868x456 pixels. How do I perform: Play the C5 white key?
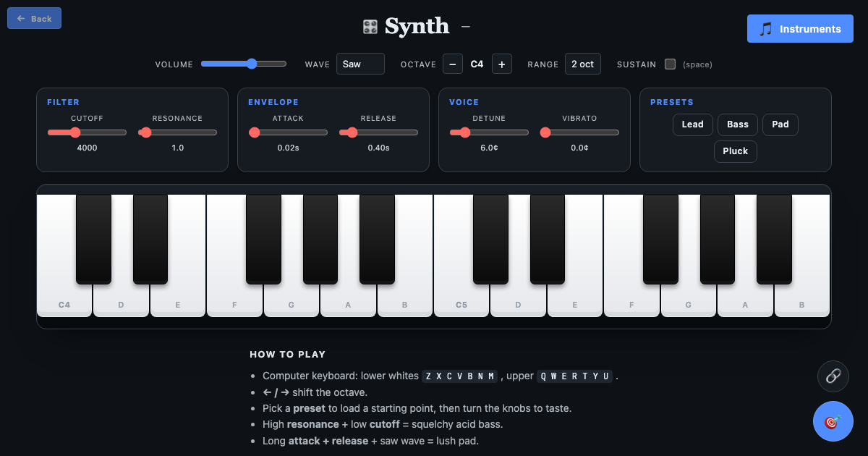pos(461,300)
